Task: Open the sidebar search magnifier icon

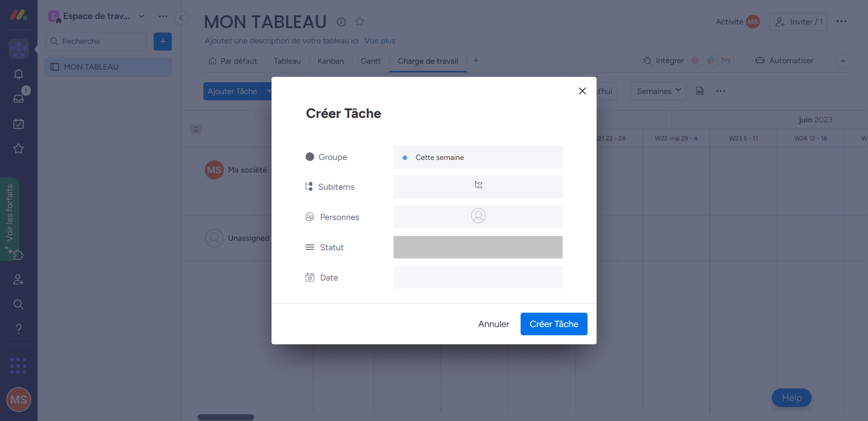Action: (19, 304)
